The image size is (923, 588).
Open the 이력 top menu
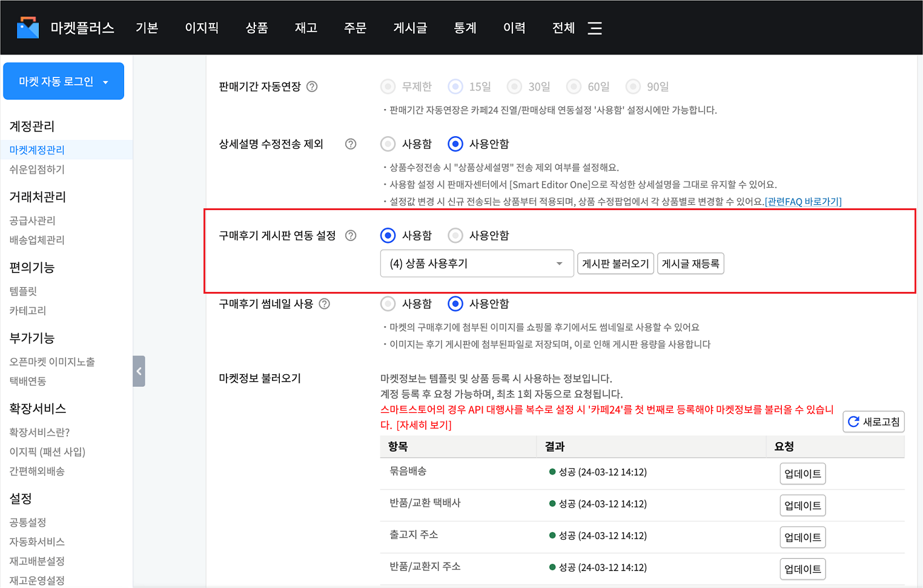514,28
